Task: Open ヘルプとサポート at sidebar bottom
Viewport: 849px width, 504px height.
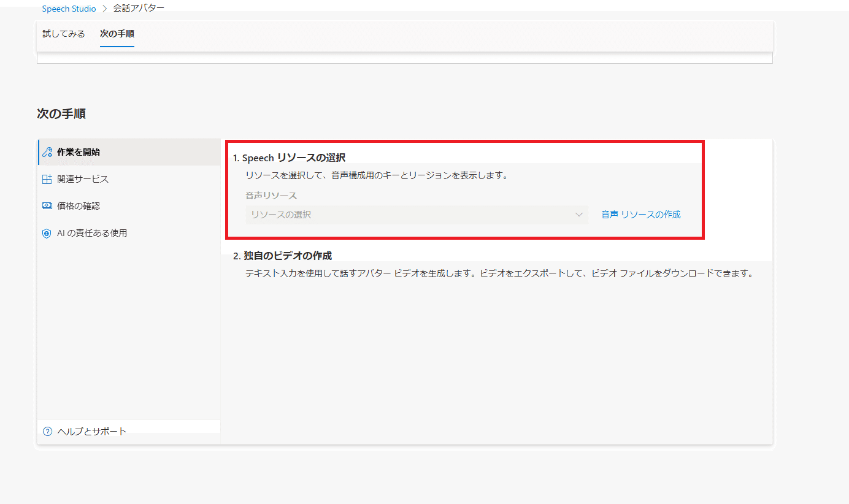Action: point(129,432)
